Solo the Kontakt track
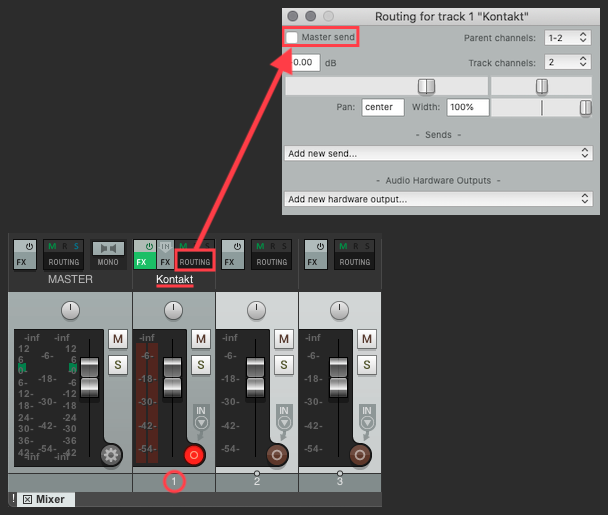The image size is (608, 515). point(201,365)
